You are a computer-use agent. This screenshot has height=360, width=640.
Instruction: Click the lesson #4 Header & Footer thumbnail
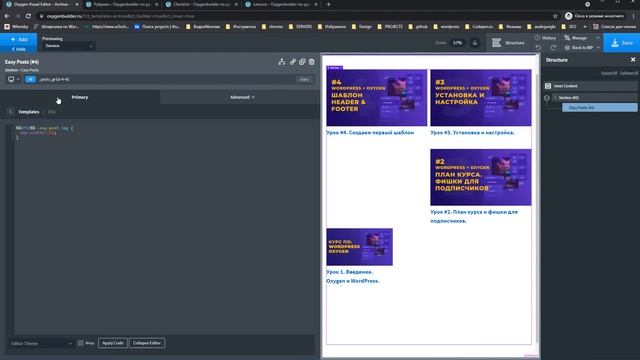pyautogui.click(x=376, y=98)
